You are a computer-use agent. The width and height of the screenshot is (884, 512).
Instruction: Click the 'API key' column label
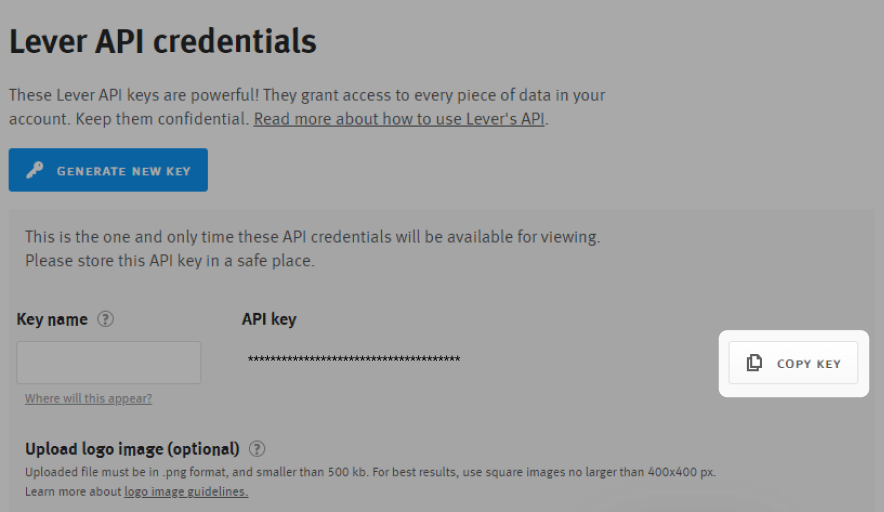(269, 320)
